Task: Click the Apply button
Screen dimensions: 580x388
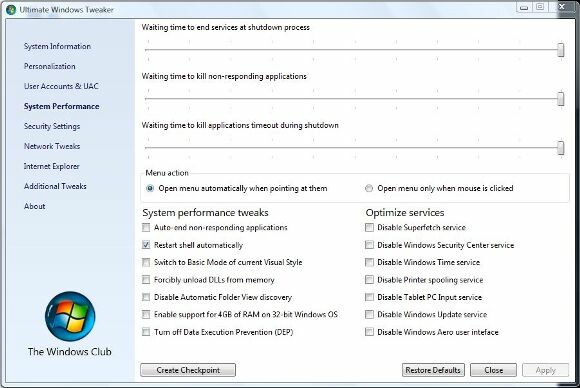Action: [x=546, y=370]
